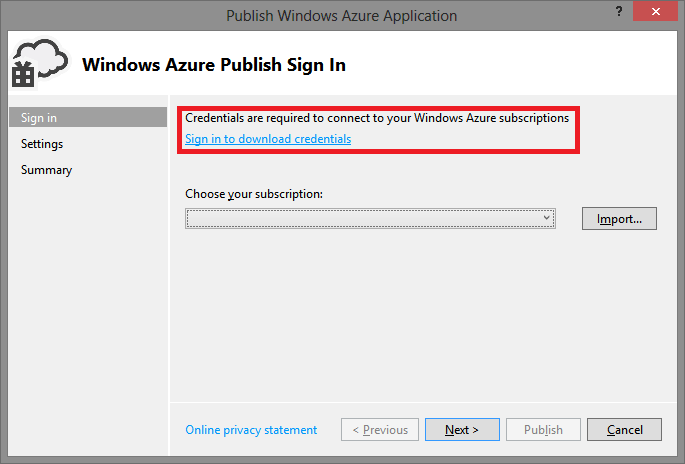The image size is (685, 464).
Task: Advance with the Next > button
Action: (462, 429)
